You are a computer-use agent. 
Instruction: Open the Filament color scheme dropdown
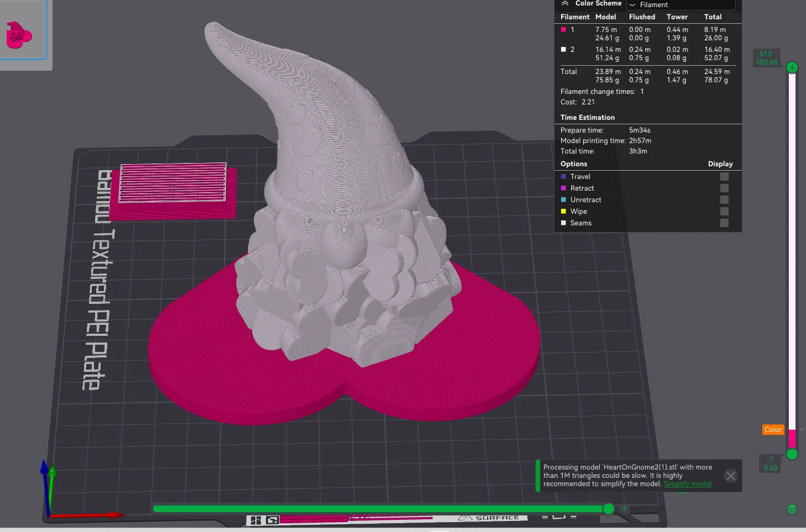pyautogui.click(x=681, y=5)
